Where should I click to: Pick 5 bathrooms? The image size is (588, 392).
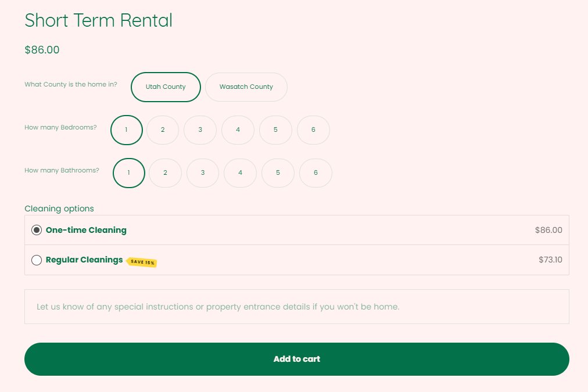[x=278, y=173]
